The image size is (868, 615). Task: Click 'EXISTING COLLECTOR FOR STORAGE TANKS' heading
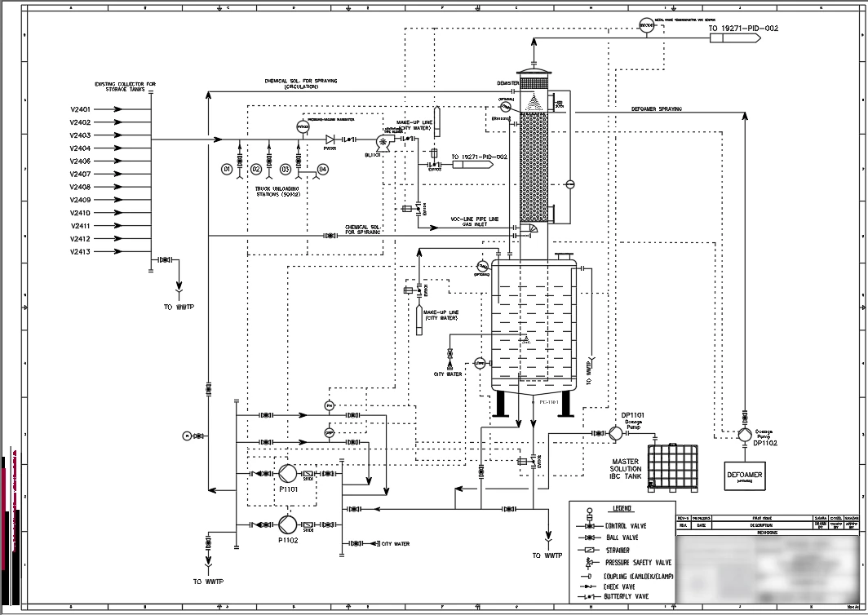[125, 86]
